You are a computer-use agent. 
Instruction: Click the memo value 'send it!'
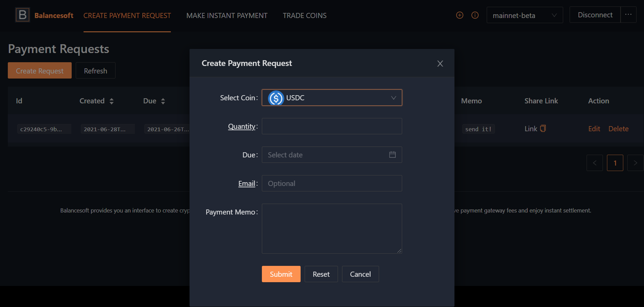point(478,129)
